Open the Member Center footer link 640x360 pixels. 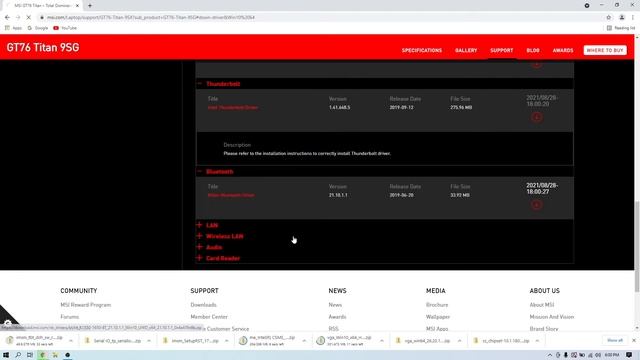click(x=209, y=317)
